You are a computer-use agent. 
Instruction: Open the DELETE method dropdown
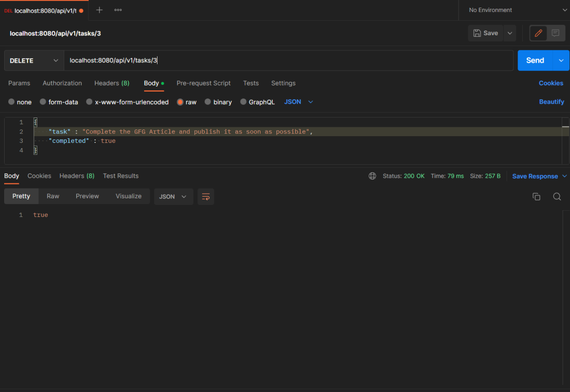[34, 61]
